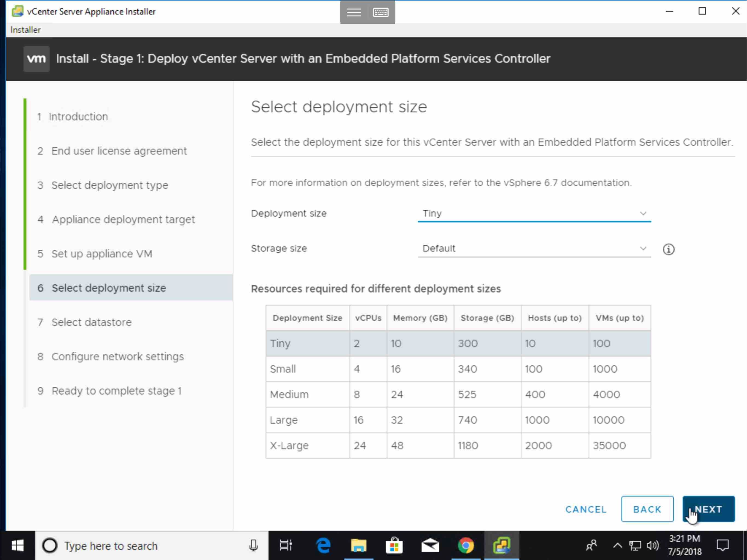Open Microsoft Store from taskbar

[394, 546]
